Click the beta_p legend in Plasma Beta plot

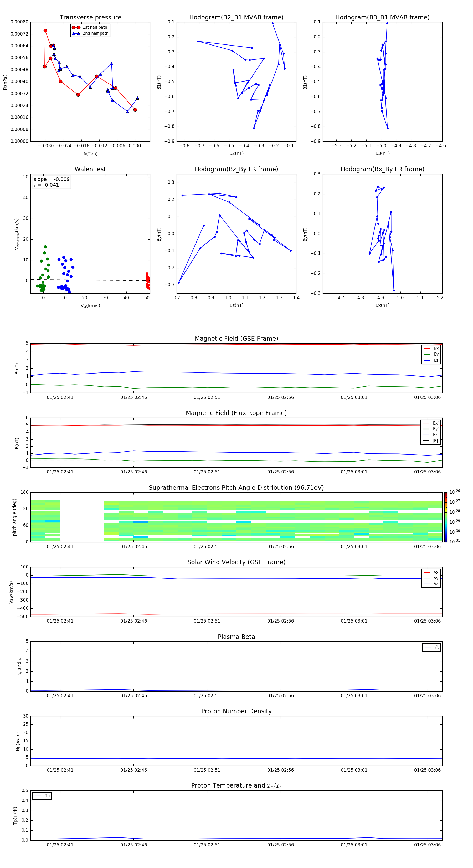431,647
